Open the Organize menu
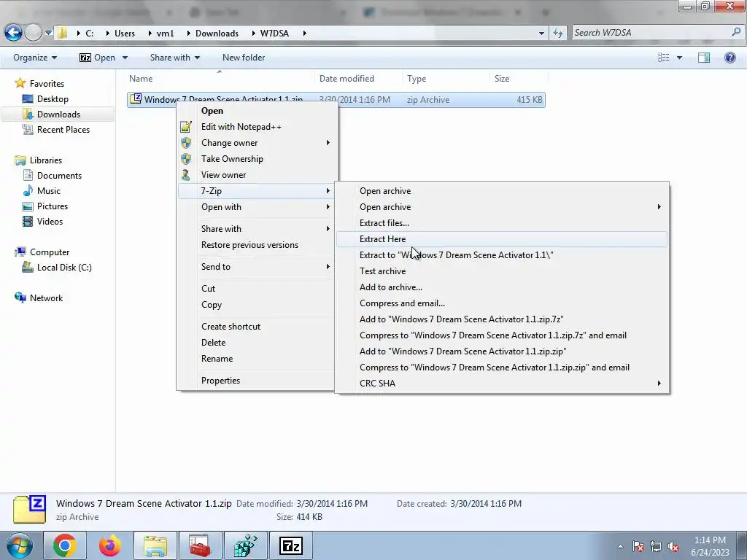This screenshot has width=747, height=560. [35, 58]
